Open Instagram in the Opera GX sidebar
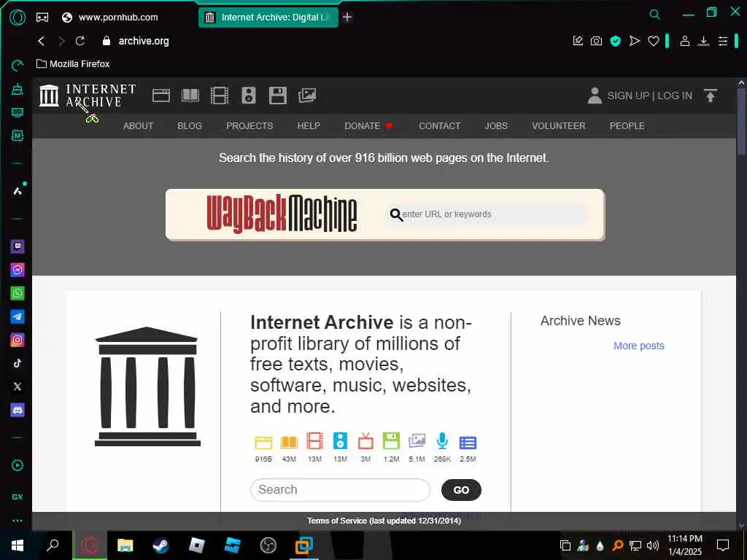This screenshot has width=747, height=560. [18, 340]
